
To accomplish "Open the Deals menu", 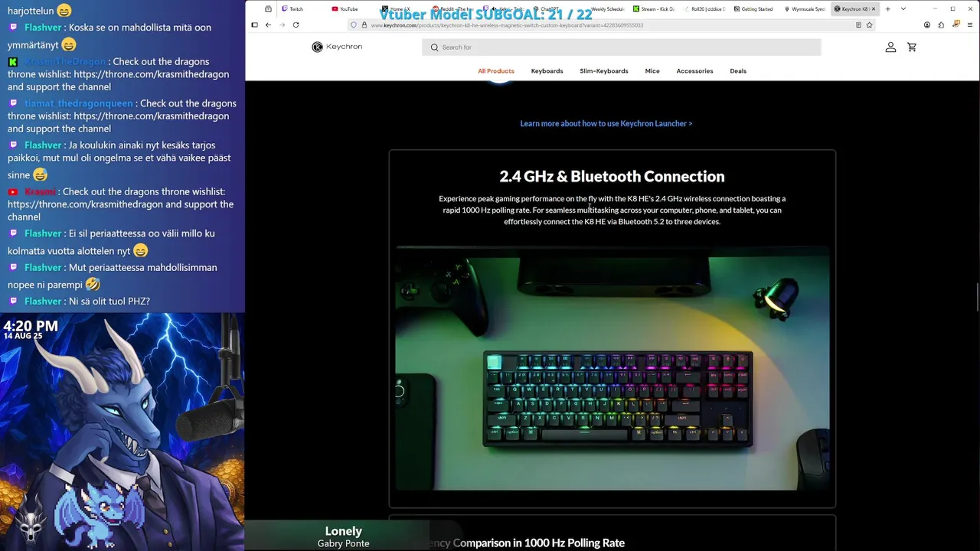I will click(x=738, y=71).
